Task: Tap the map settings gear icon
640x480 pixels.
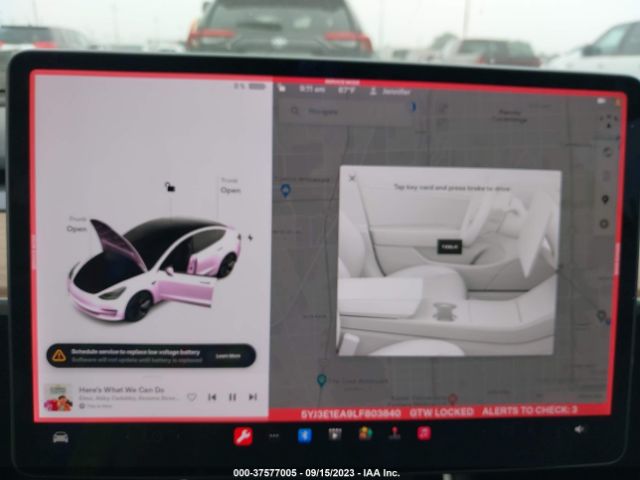Action: [x=604, y=224]
